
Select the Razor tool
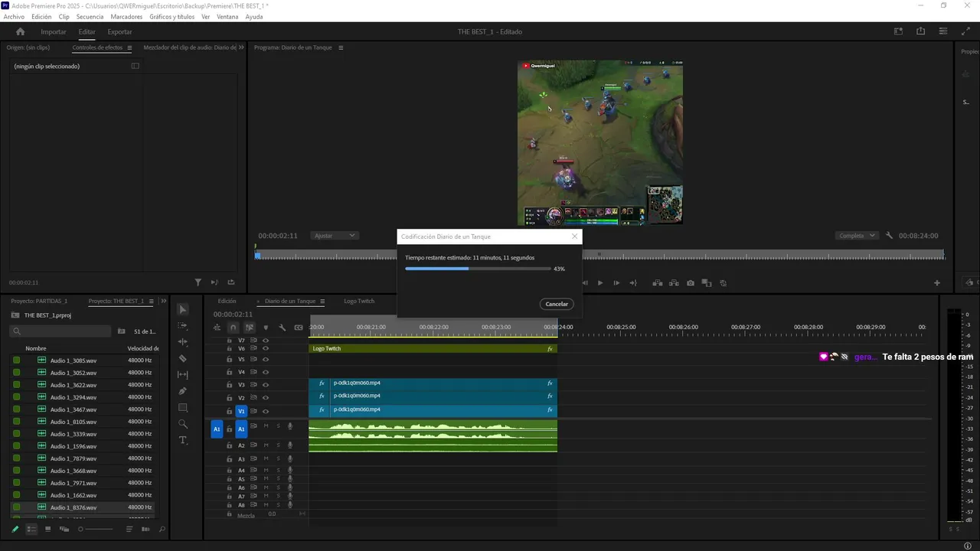tap(183, 358)
